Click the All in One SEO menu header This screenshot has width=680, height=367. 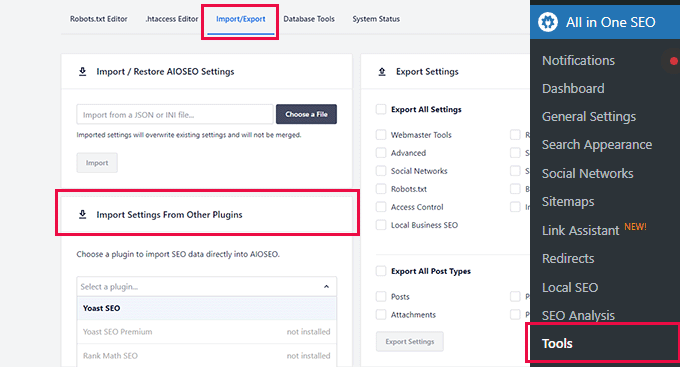605,22
